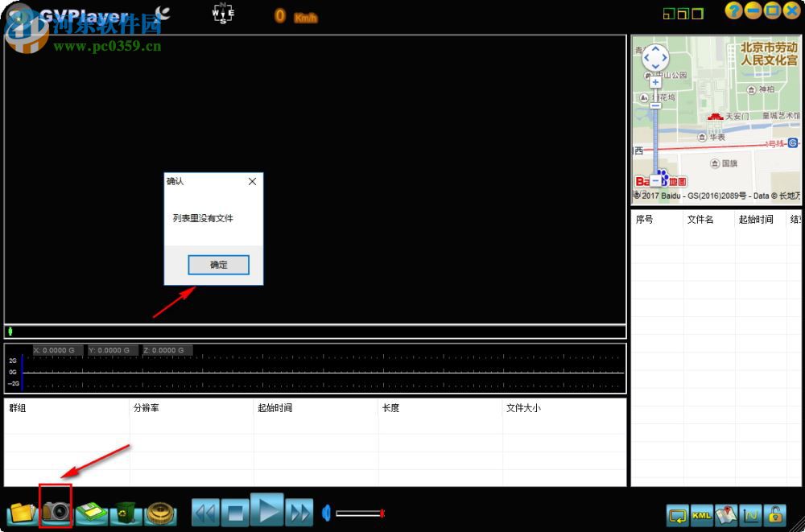
Task: Click the G-sensor curve graph icon
Action: (751, 515)
